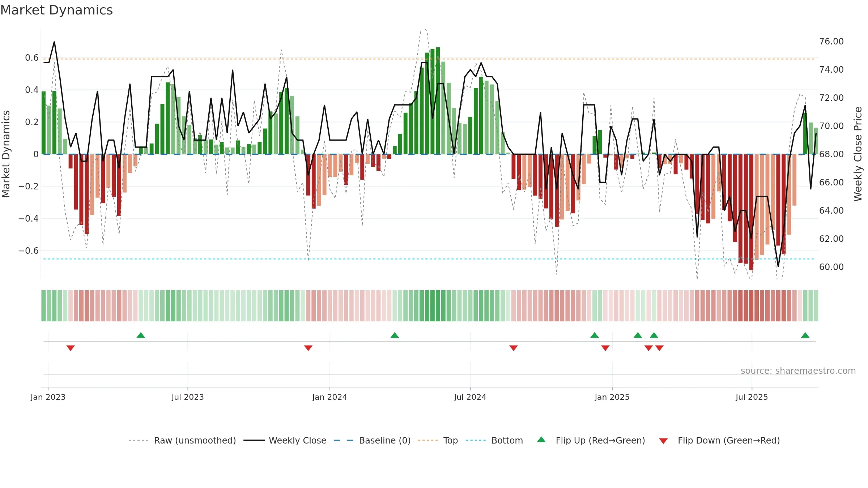Viewport: 868px width, 488px height.
Task: Toggle the Top legend entry
Action: point(438,440)
